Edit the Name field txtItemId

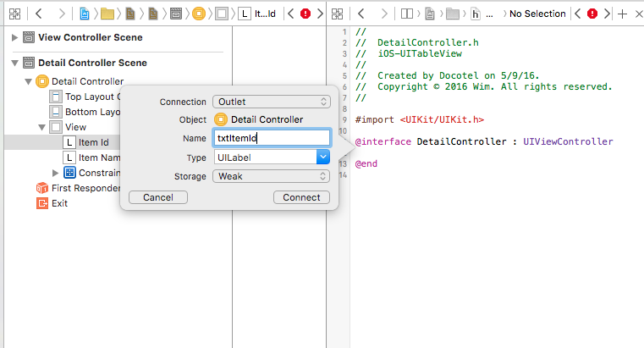coord(272,138)
